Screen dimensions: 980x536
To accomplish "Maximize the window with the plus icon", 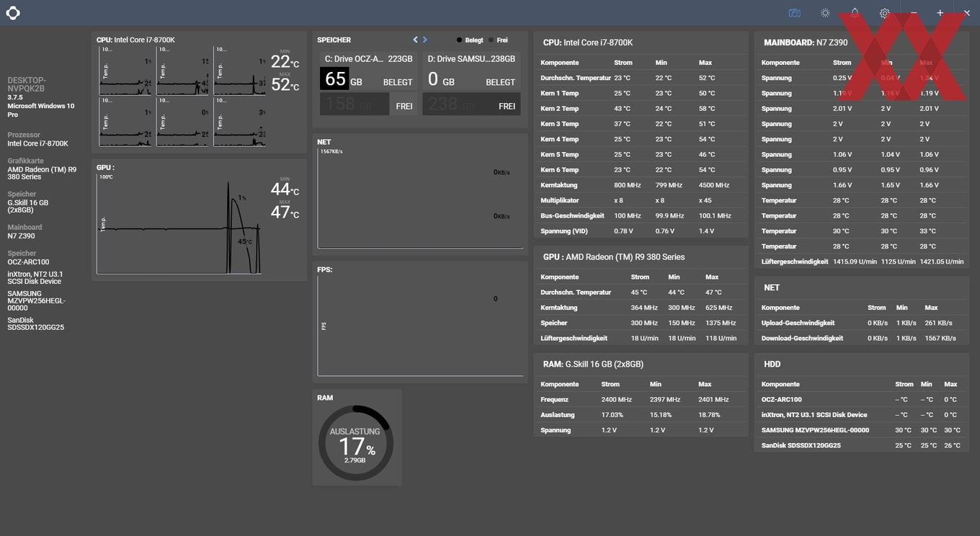I will click(940, 13).
